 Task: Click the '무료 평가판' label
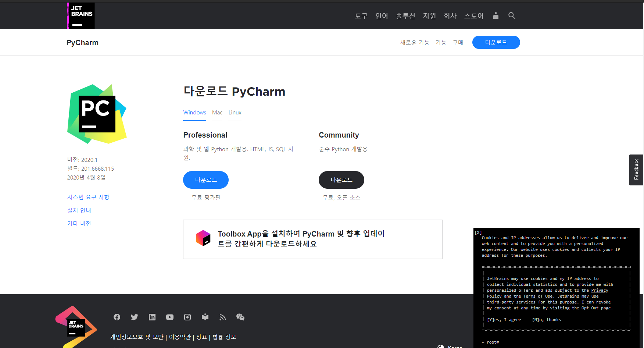pyautogui.click(x=206, y=198)
